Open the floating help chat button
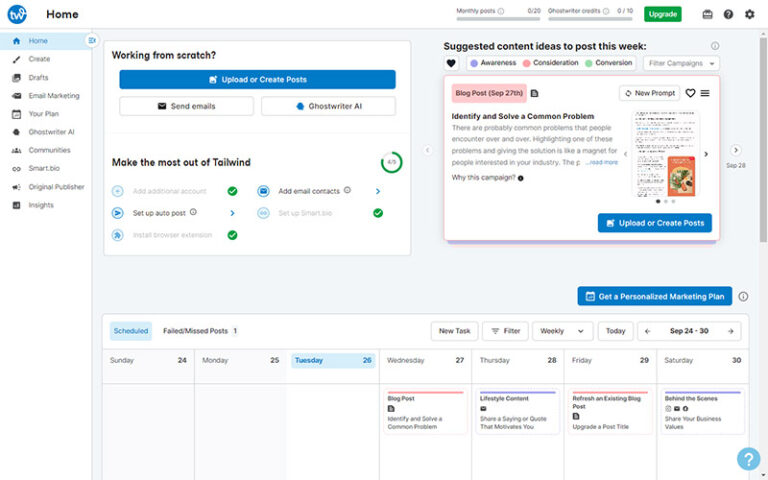This screenshot has width=768, height=480. point(748,459)
